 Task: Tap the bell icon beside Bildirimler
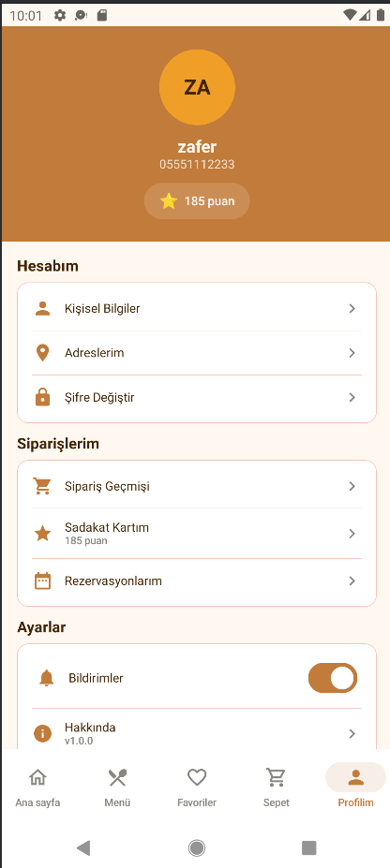coord(47,678)
